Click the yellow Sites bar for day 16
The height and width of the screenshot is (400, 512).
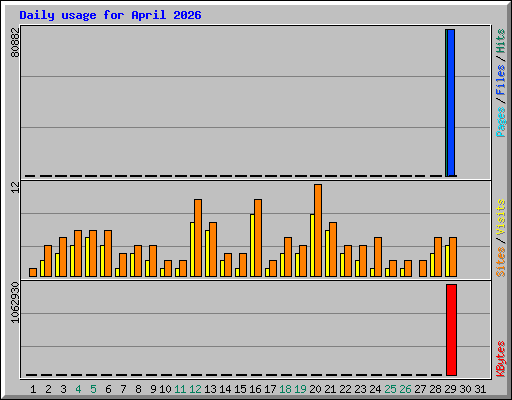(x=252, y=245)
